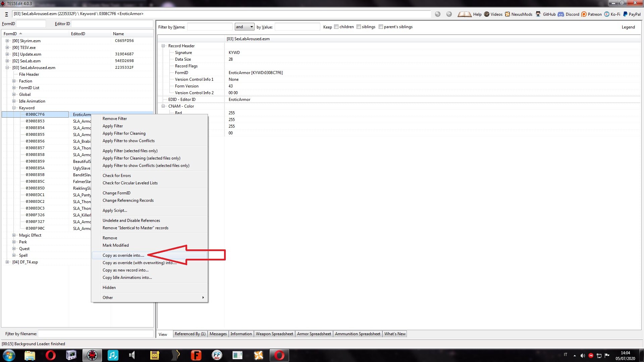Click the Filter by filename field
Viewport: 644px width, 362px height.
coord(96,334)
